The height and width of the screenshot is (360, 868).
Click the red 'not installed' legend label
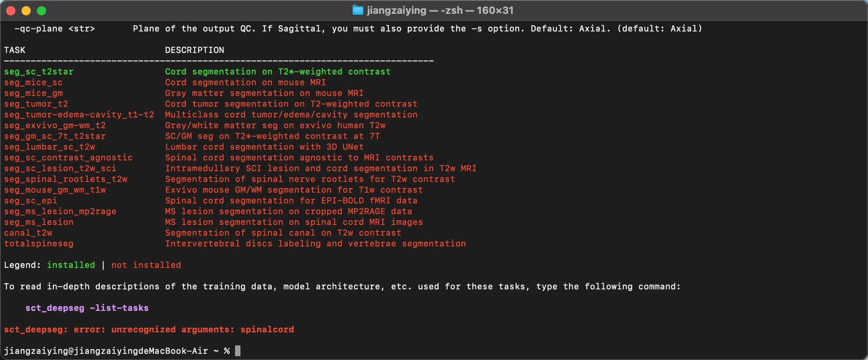point(146,265)
